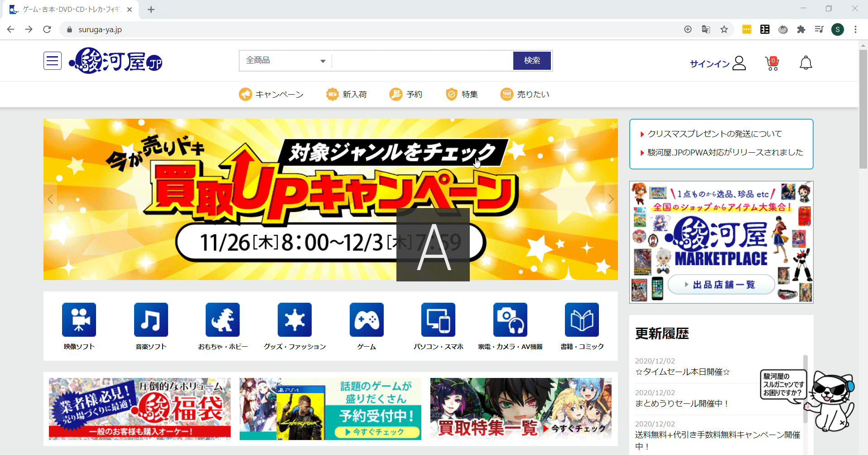The width and height of the screenshot is (868, 455).
Task: Click the translate page icon
Action: point(706,29)
